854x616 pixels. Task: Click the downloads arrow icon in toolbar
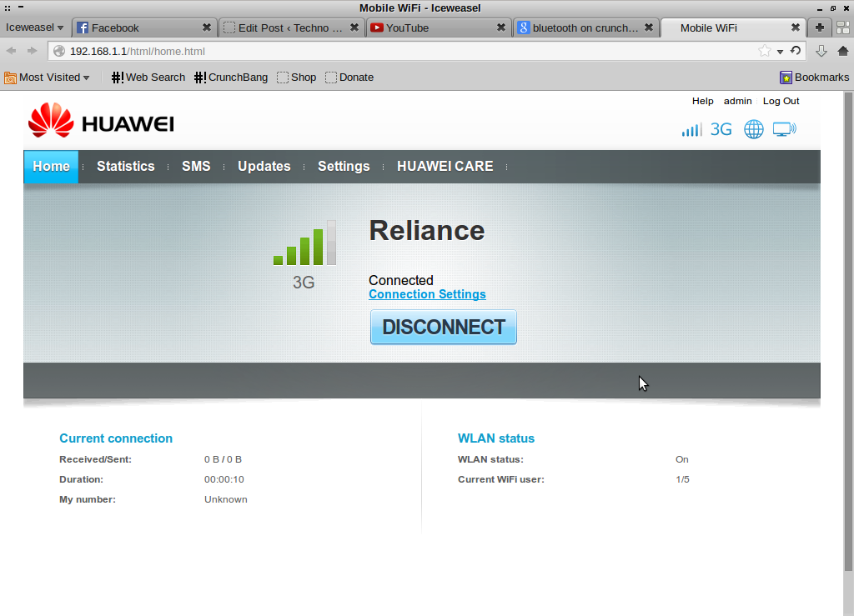tap(821, 51)
